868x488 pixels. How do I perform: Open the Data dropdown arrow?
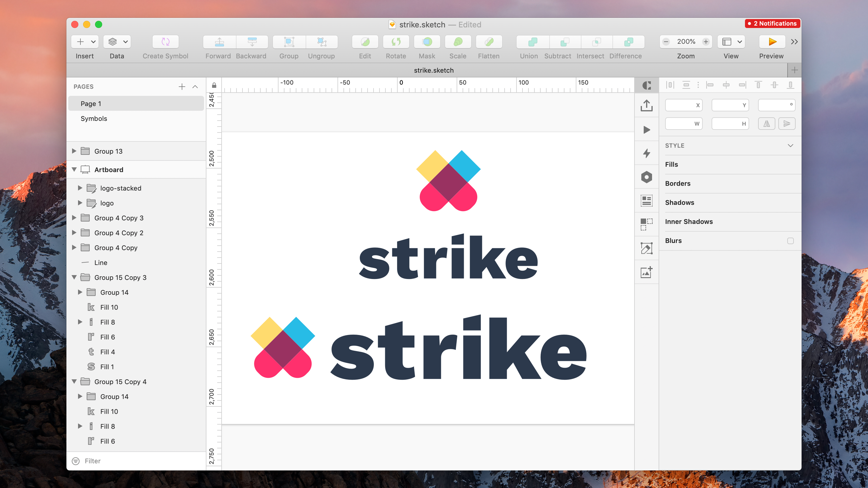point(125,42)
